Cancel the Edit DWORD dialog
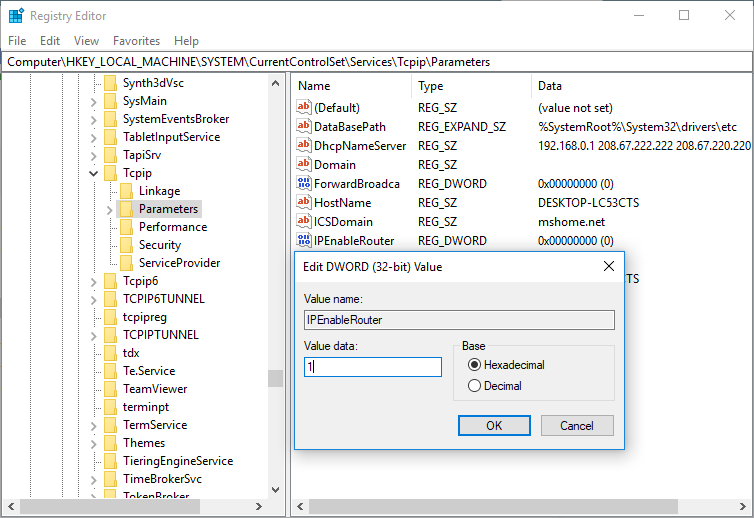The image size is (754, 518). pyautogui.click(x=577, y=425)
